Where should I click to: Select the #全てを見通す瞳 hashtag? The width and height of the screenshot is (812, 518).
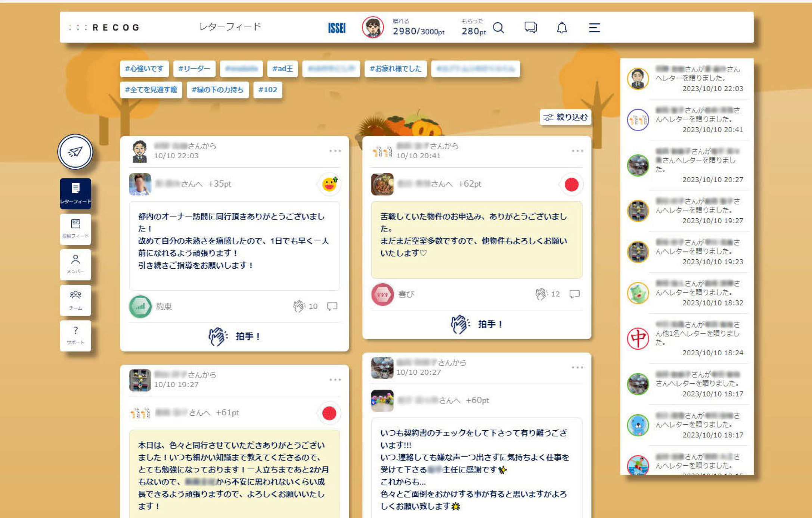151,90
